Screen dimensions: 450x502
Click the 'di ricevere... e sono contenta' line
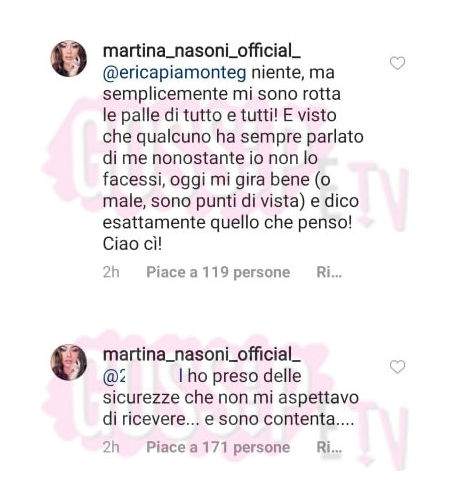point(228,419)
